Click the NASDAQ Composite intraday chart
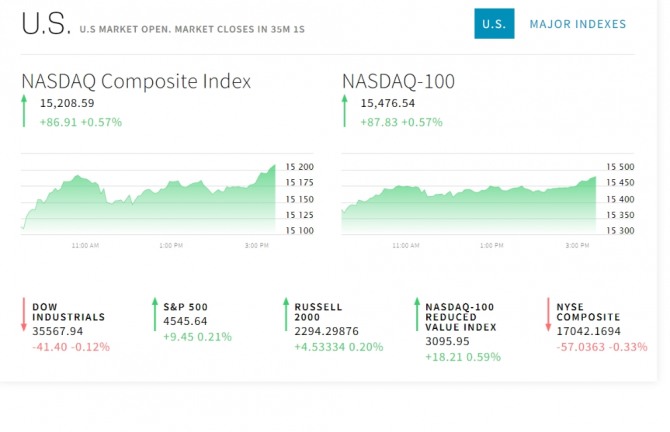 tap(148, 199)
